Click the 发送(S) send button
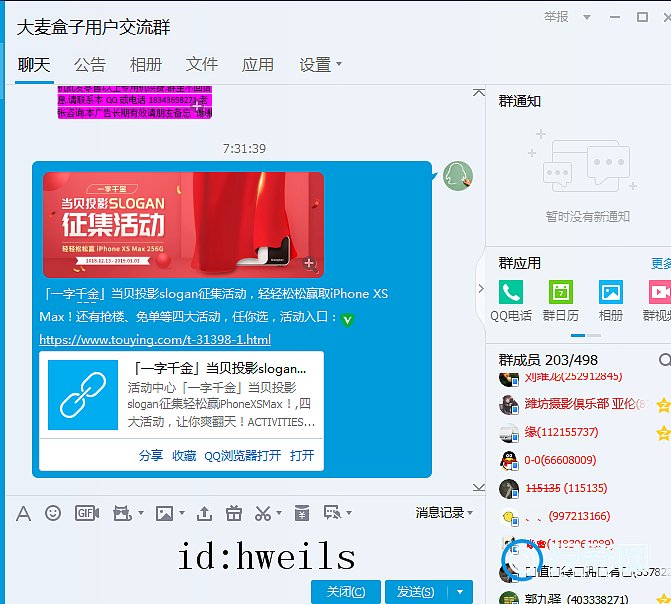This screenshot has height=604, width=671. (x=416, y=592)
